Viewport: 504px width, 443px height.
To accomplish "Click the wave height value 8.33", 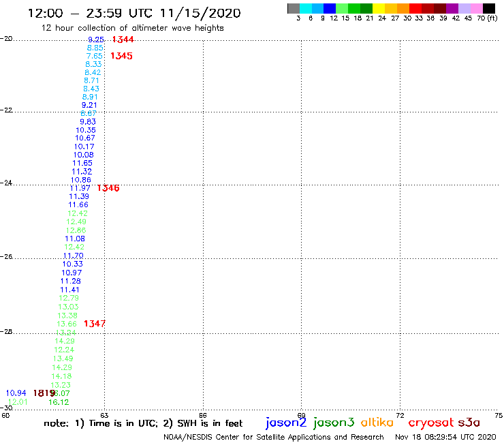I will (93, 64).
